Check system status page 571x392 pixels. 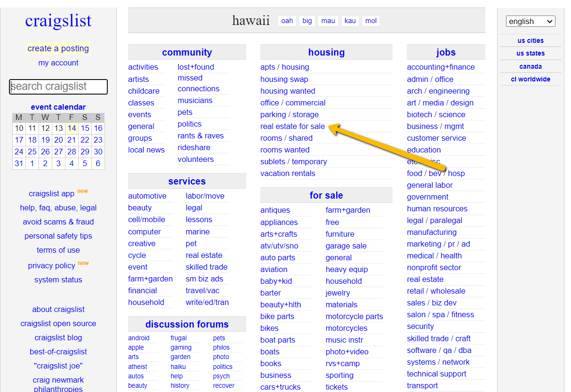(58, 280)
